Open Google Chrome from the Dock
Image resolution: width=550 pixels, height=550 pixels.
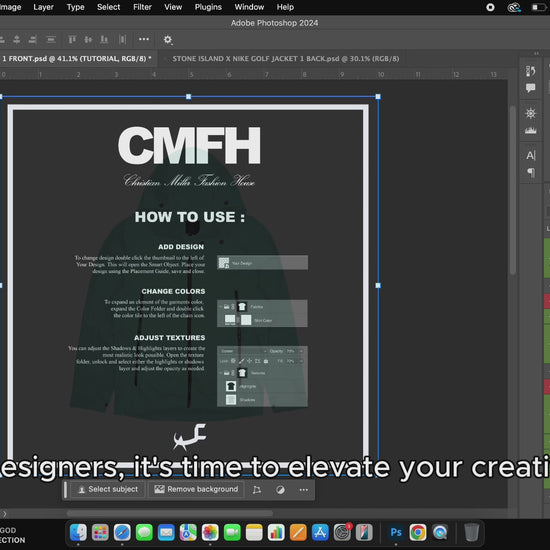[x=418, y=532]
